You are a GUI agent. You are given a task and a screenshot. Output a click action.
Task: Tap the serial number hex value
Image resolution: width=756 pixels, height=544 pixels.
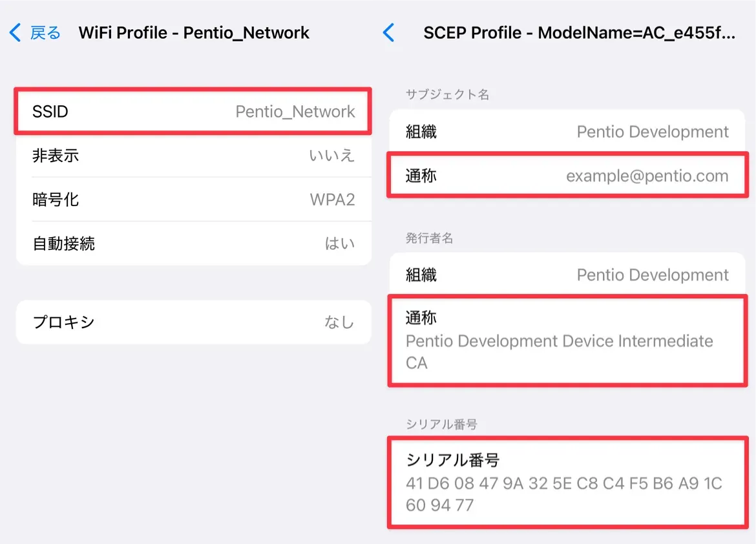(563, 494)
